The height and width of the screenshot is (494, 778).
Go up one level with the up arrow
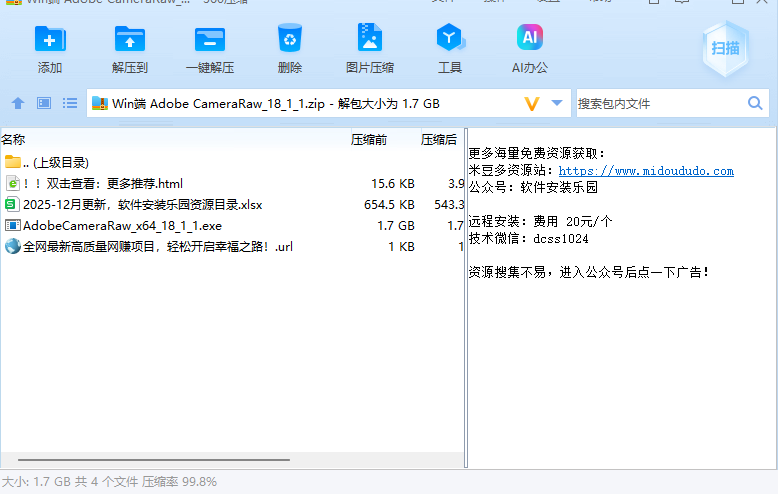[x=17, y=103]
